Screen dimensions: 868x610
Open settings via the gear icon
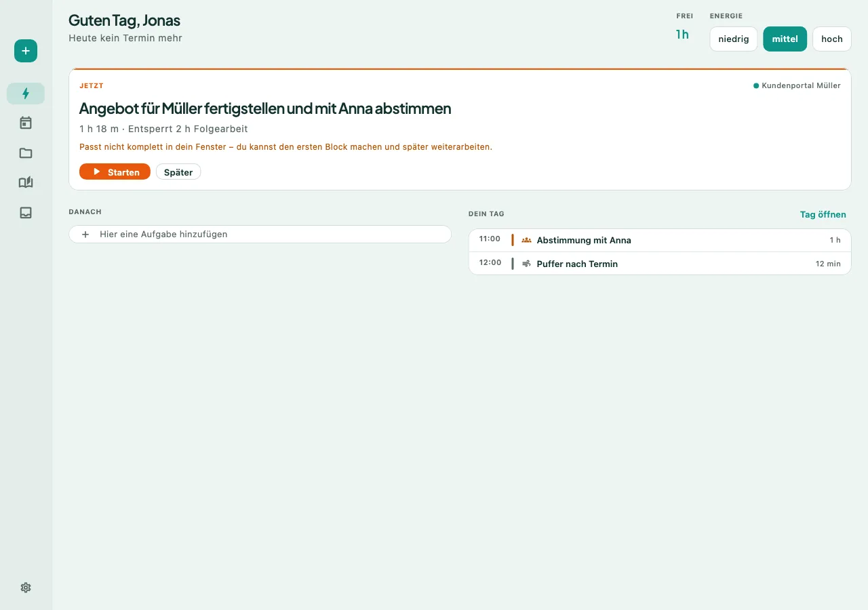click(x=26, y=588)
